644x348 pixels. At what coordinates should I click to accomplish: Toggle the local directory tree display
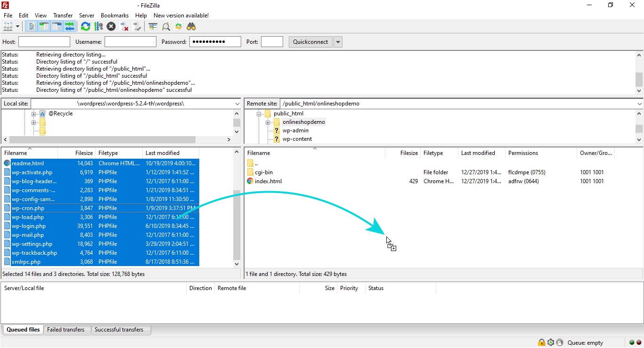(x=44, y=27)
